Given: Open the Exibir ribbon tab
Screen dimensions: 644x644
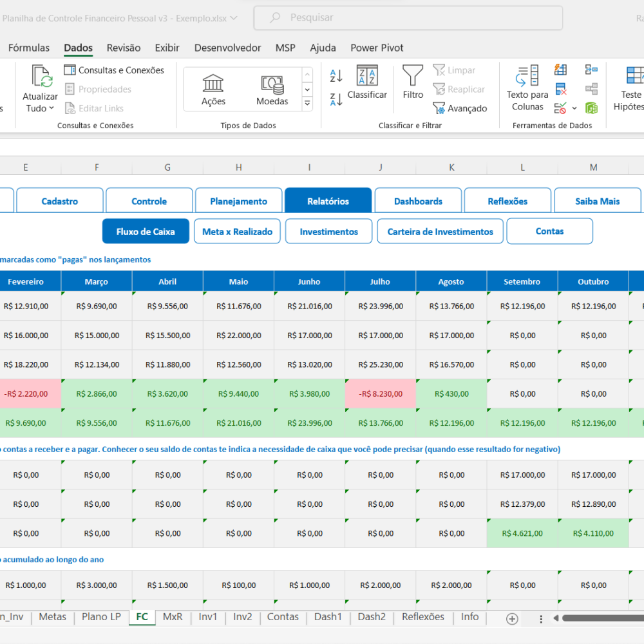Looking at the screenshot, I should [167, 48].
